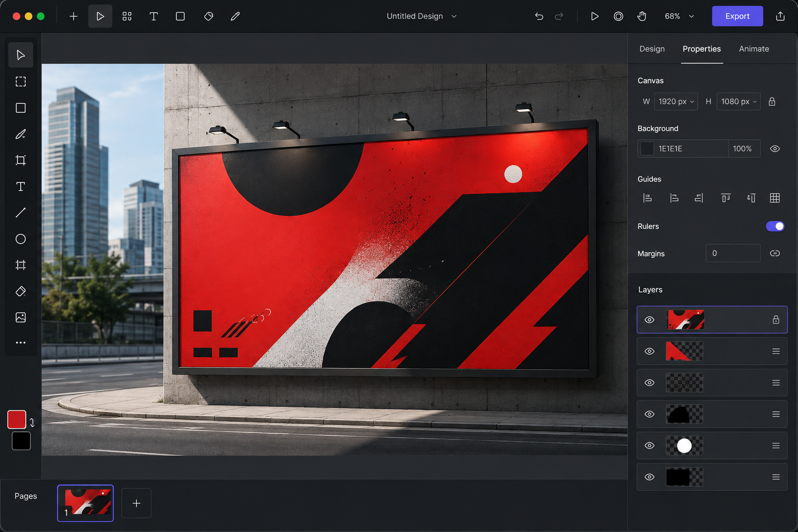Select the eraser tool in left sidebar

coord(21,291)
